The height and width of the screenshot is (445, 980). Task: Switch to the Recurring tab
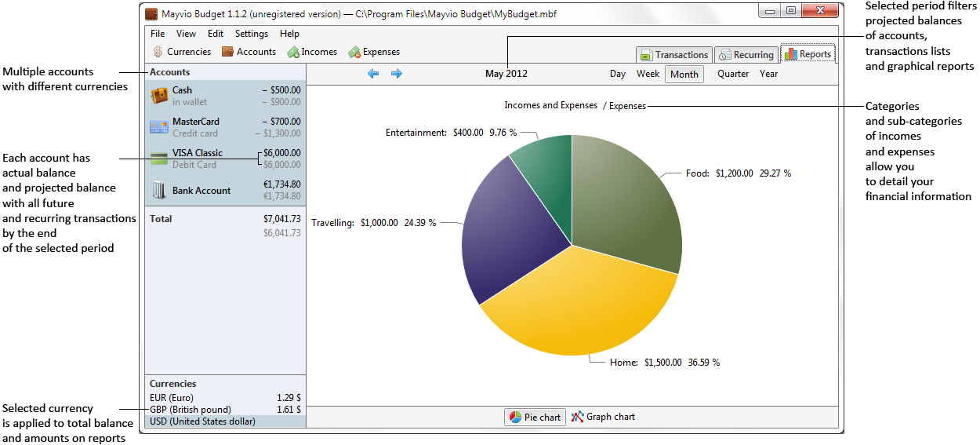[x=746, y=55]
